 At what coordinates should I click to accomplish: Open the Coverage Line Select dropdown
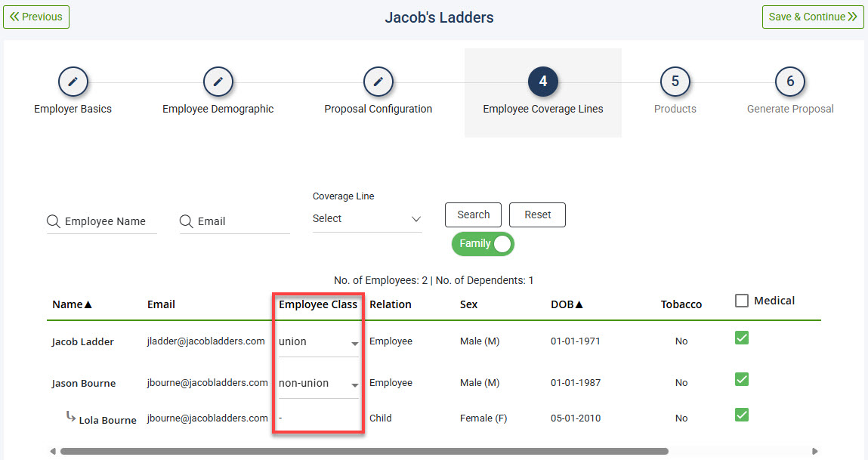367,218
